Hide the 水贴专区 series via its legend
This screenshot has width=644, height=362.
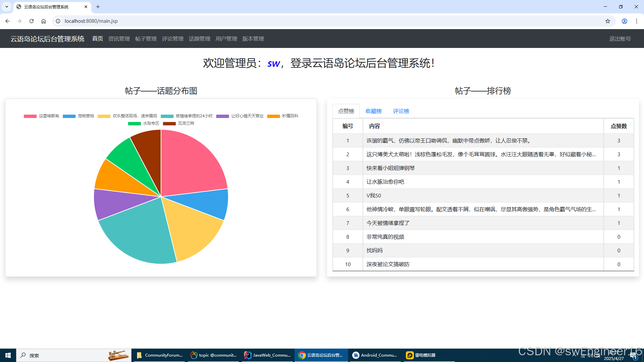tap(144, 123)
